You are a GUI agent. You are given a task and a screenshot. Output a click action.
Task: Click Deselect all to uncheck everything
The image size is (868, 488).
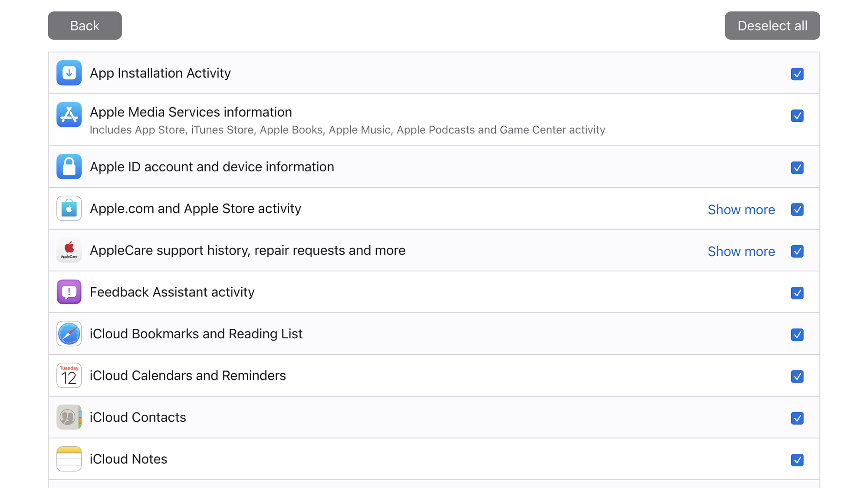click(x=772, y=25)
